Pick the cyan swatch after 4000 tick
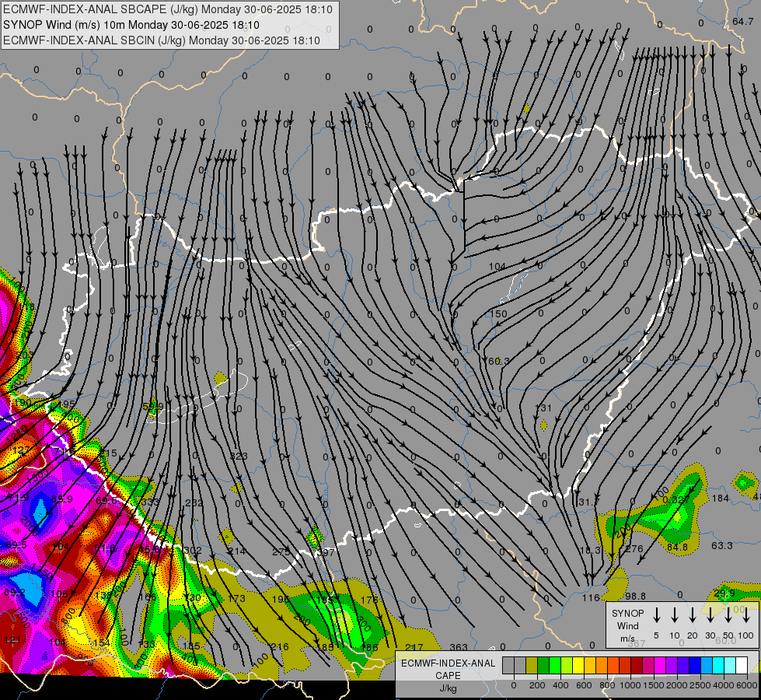This screenshot has height=700, width=761. [730, 665]
